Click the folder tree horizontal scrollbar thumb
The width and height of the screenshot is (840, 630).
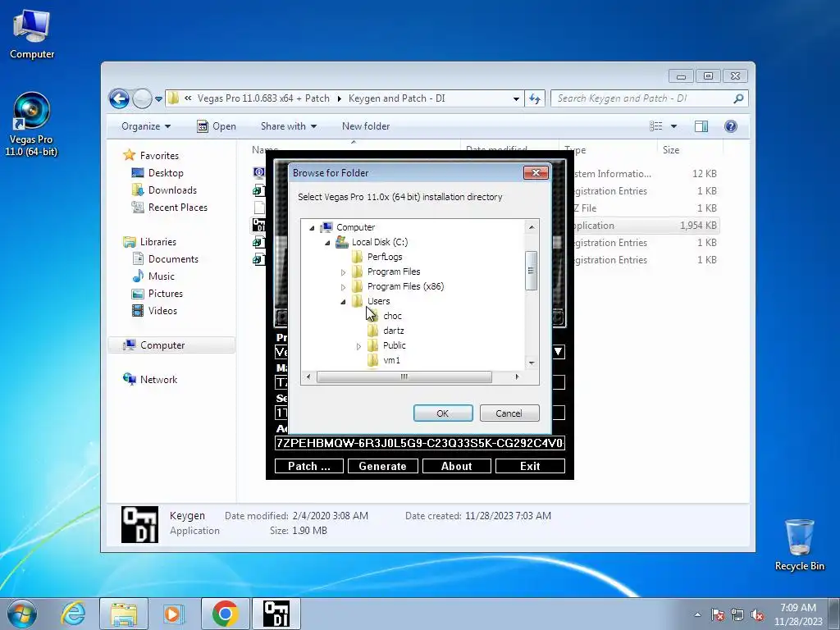click(404, 377)
